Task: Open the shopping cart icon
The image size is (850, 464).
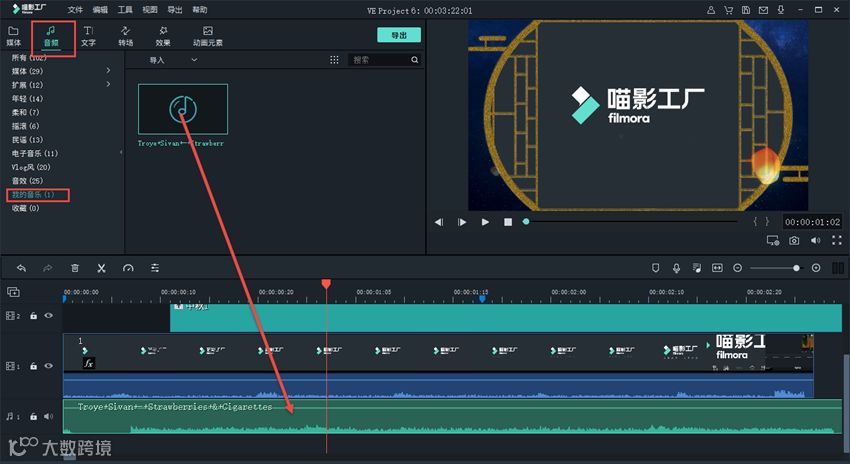Action: [729, 10]
